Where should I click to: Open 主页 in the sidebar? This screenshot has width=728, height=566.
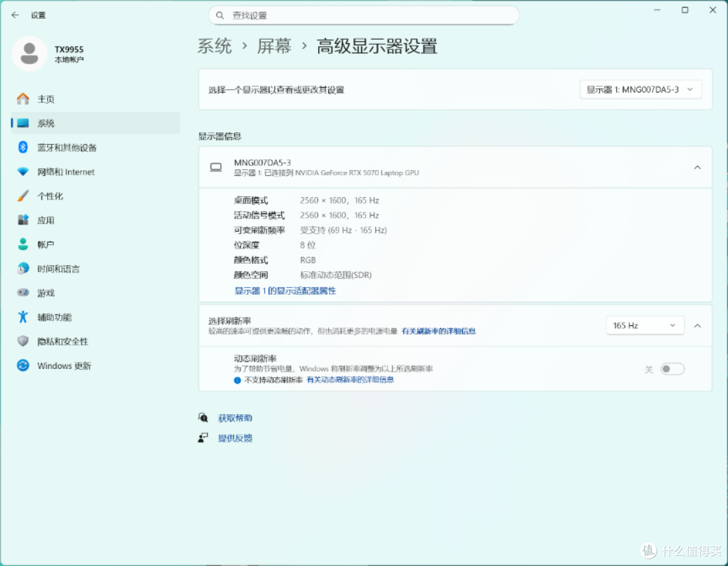pos(95,99)
